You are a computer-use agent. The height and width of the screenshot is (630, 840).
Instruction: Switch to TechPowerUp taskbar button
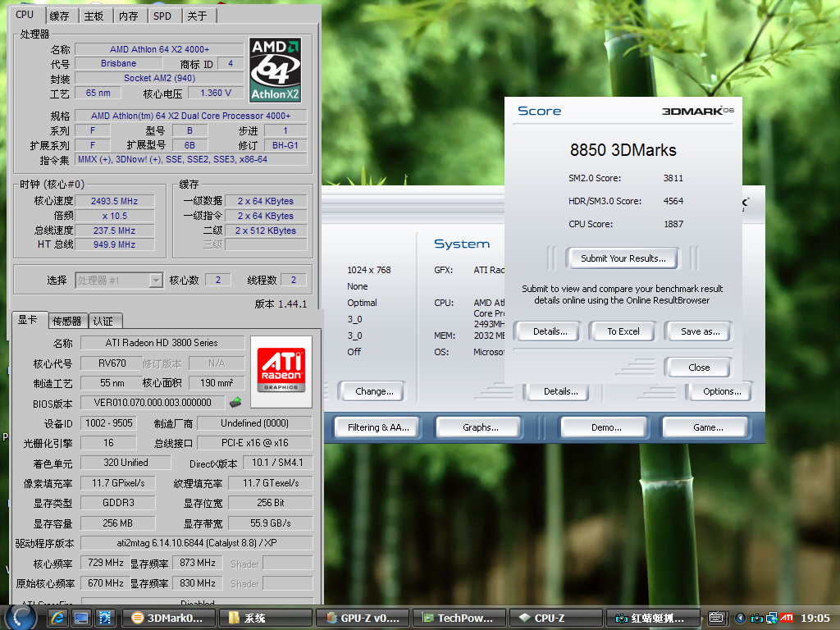[459, 618]
